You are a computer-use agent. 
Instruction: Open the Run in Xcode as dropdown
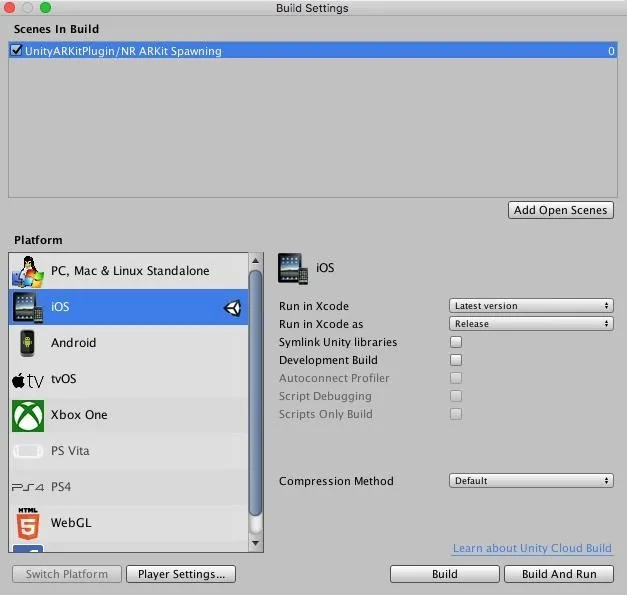[x=531, y=324]
